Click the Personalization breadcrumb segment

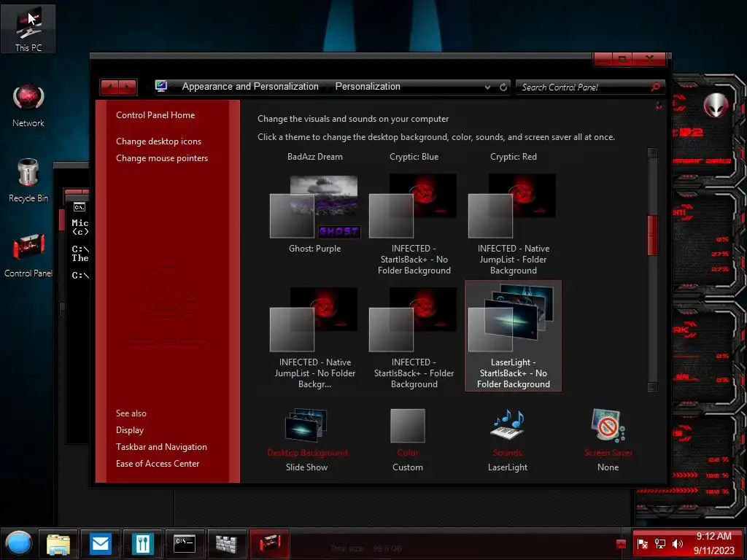[x=368, y=86]
